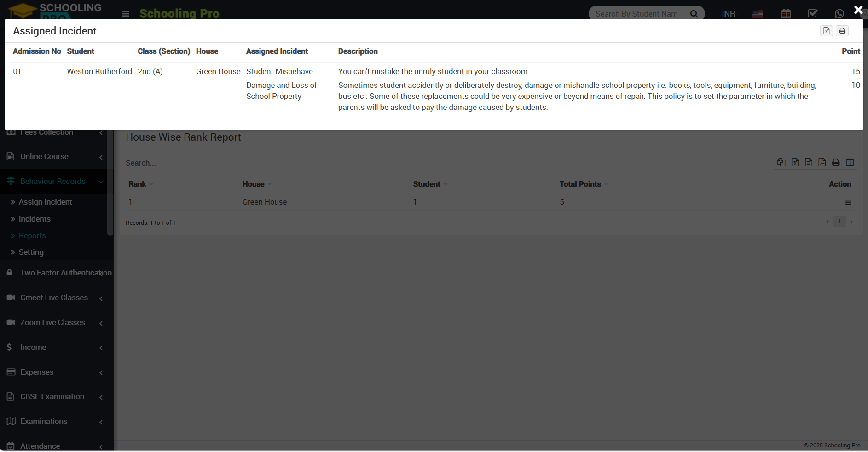This screenshot has width=868, height=452.
Task: Export Rank Report to CSV
Action: coord(809,162)
